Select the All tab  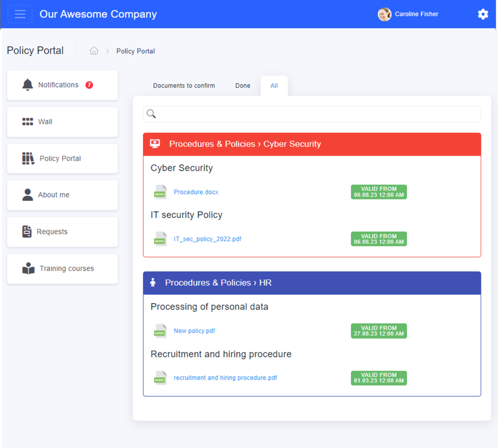coord(274,85)
